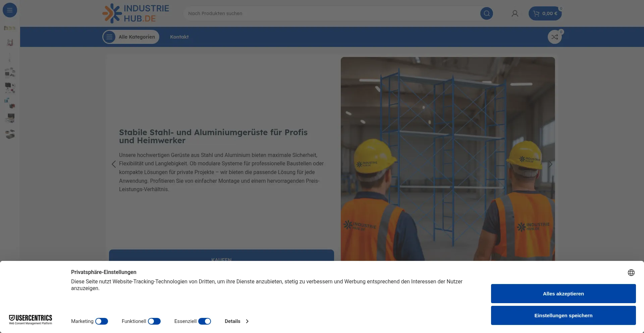Viewport: 644px width, 333px height.
Task: Select the language globe icon
Action: click(x=631, y=272)
